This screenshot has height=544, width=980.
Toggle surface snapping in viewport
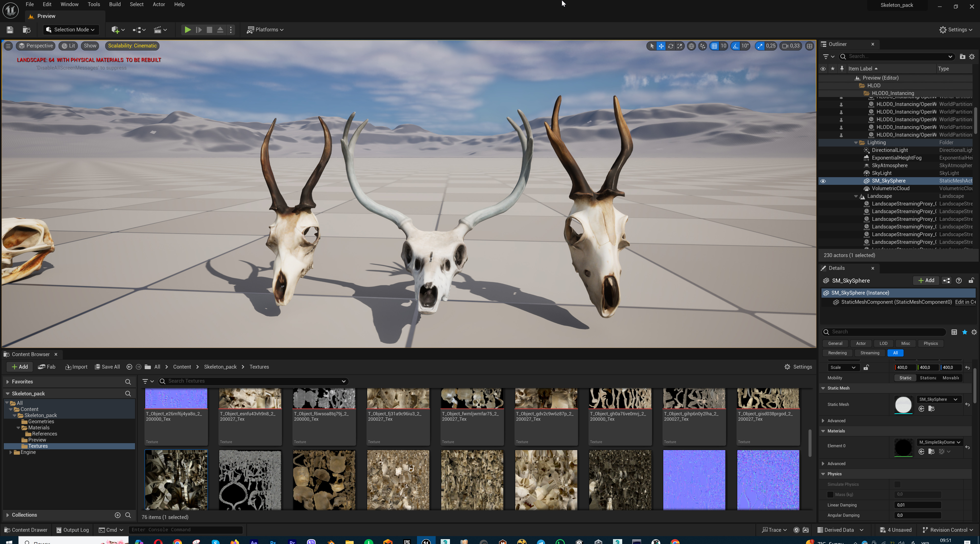pos(702,46)
